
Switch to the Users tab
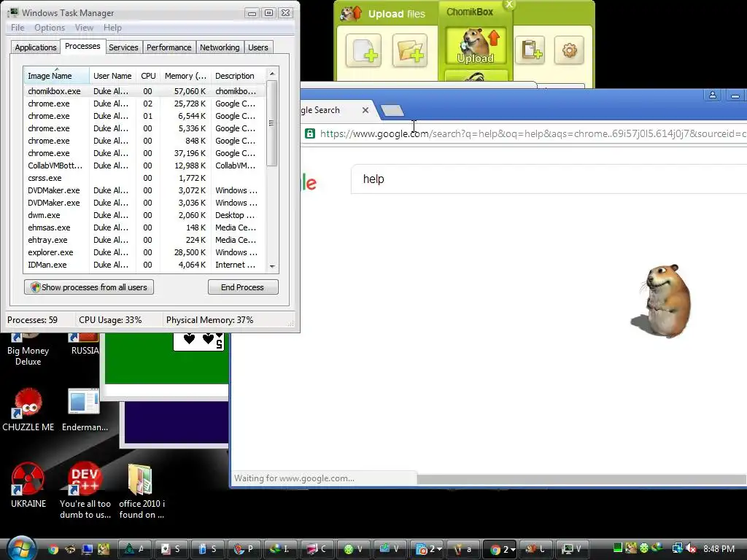pyautogui.click(x=258, y=47)
